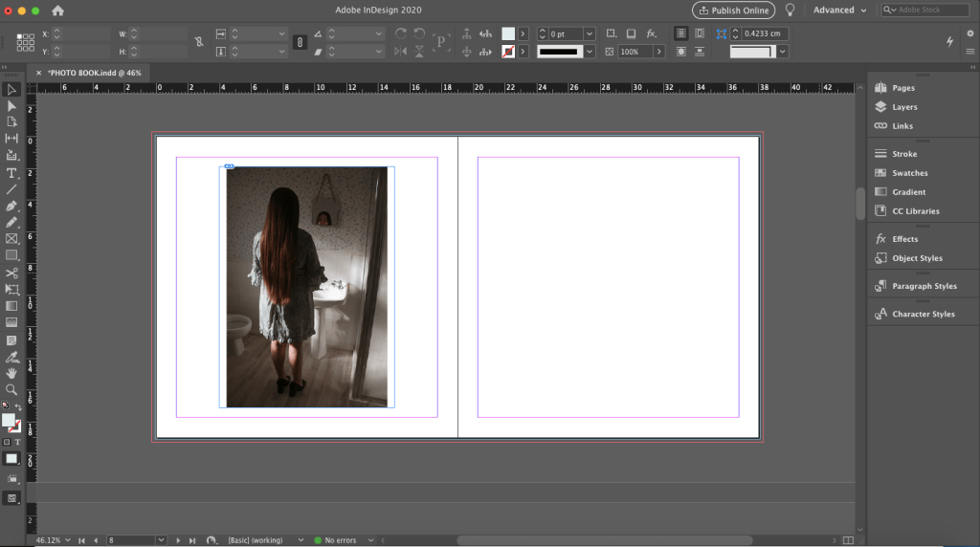980x547 pixels.
Task: Activate the Hand tool
Action: [11, 372]
